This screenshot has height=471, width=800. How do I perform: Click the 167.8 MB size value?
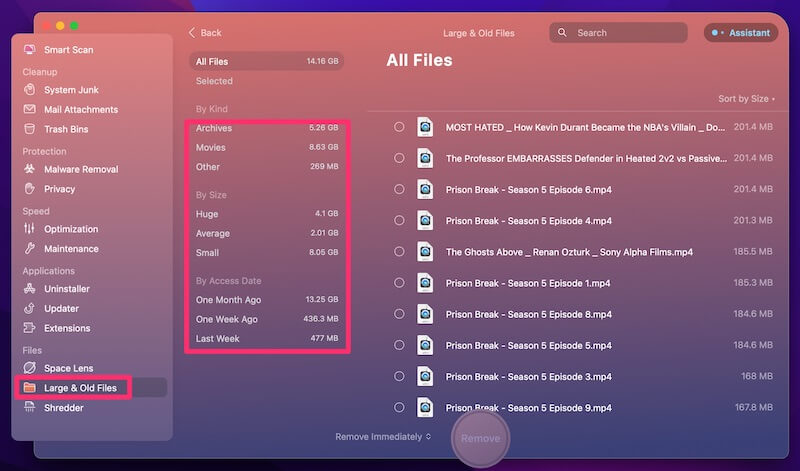pos(754,407)
